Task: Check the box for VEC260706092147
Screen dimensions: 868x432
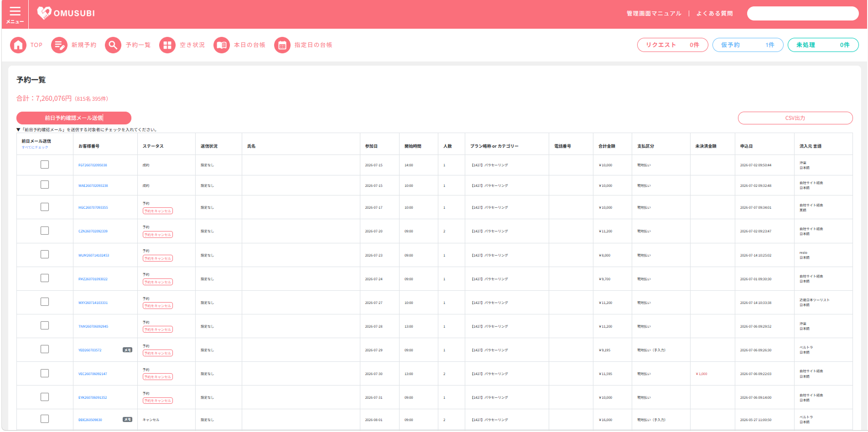Action: (x=45, y=373)
